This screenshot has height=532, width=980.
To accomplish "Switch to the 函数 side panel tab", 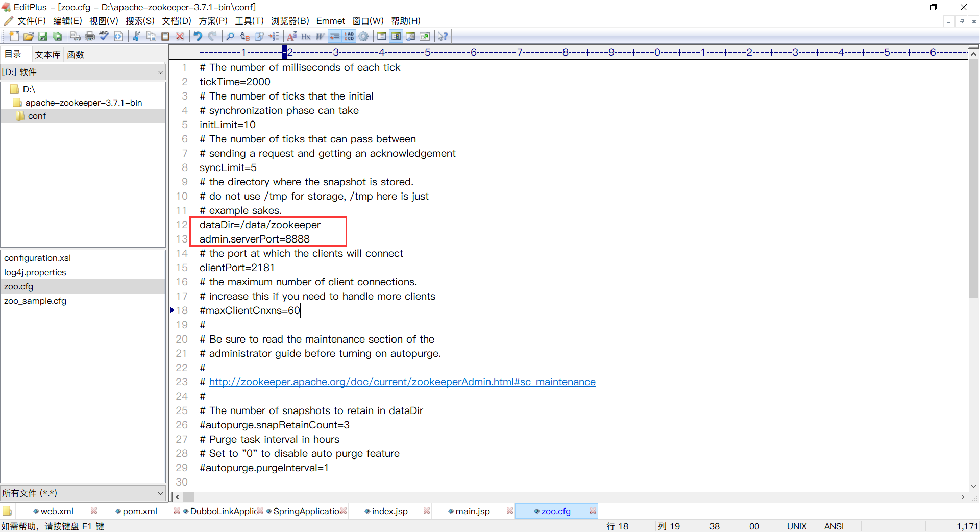I will (76, 55).
